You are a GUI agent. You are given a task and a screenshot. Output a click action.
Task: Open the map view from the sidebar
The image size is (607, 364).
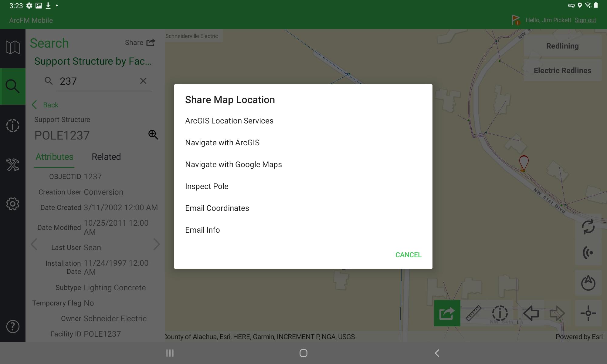(13, 48)
